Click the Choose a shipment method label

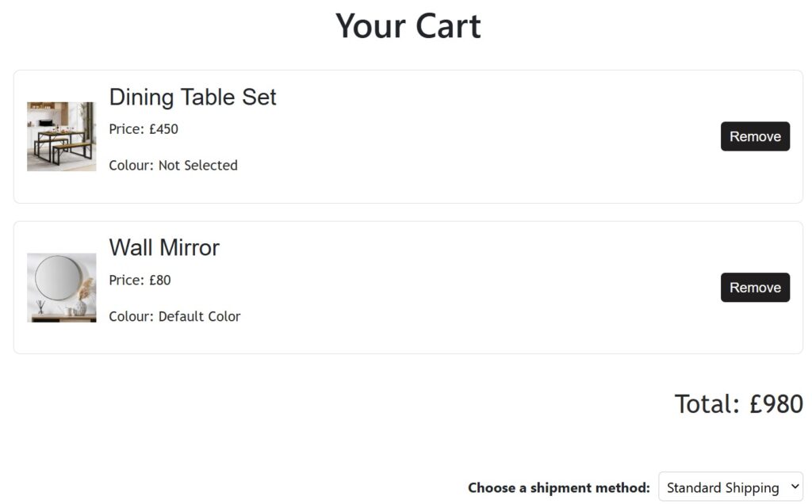[x=558, y=487]
